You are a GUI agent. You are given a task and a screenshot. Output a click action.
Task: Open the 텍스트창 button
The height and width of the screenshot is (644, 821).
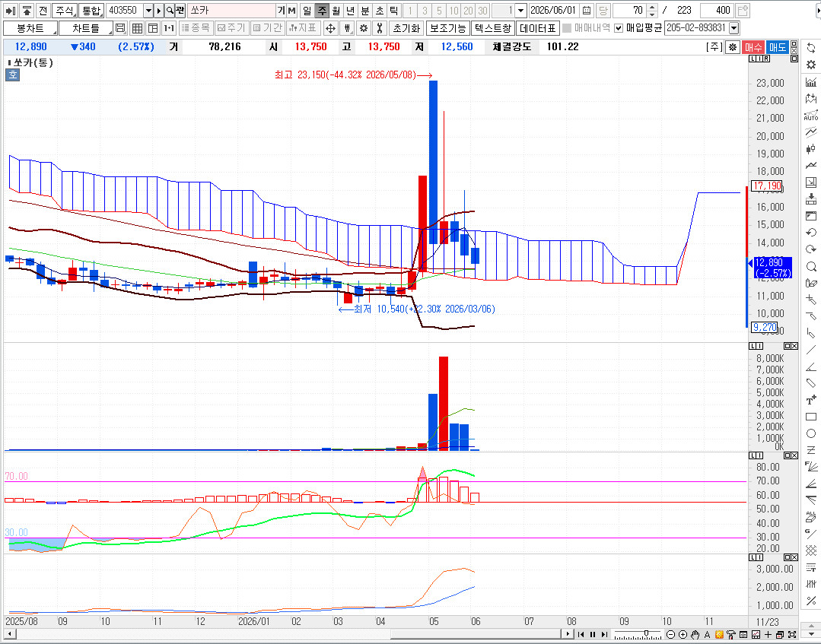pyautogui.click(x=493, y=28)
